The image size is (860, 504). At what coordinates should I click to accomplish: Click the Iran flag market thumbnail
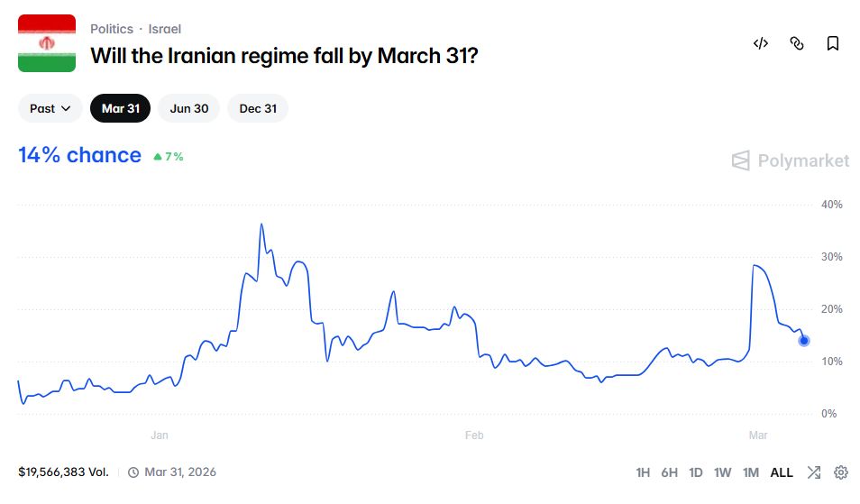tap(47, 43)
